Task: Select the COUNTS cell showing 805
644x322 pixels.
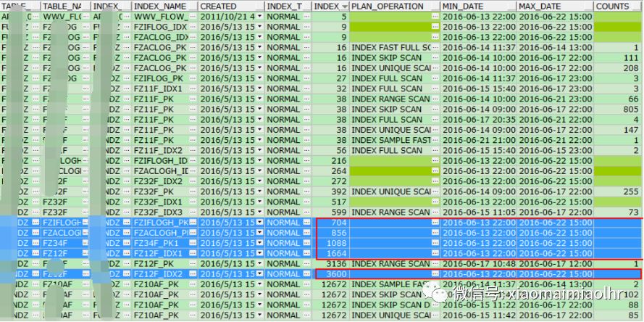Action: [x=617, y=109]
